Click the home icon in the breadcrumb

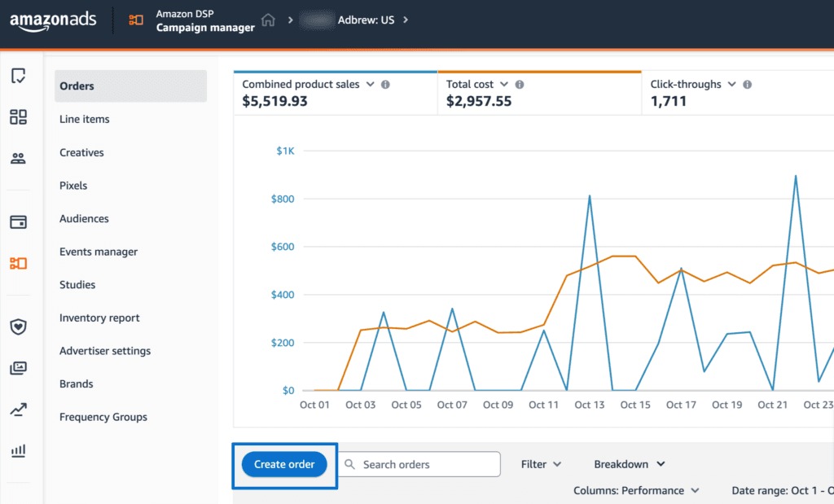click(x=268, y=20)
